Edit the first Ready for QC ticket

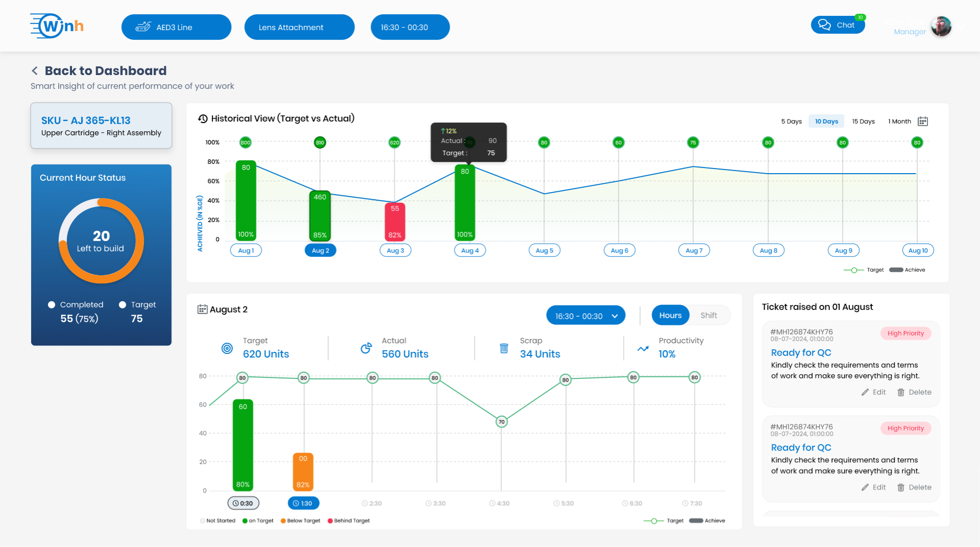[x=873, y=392]
